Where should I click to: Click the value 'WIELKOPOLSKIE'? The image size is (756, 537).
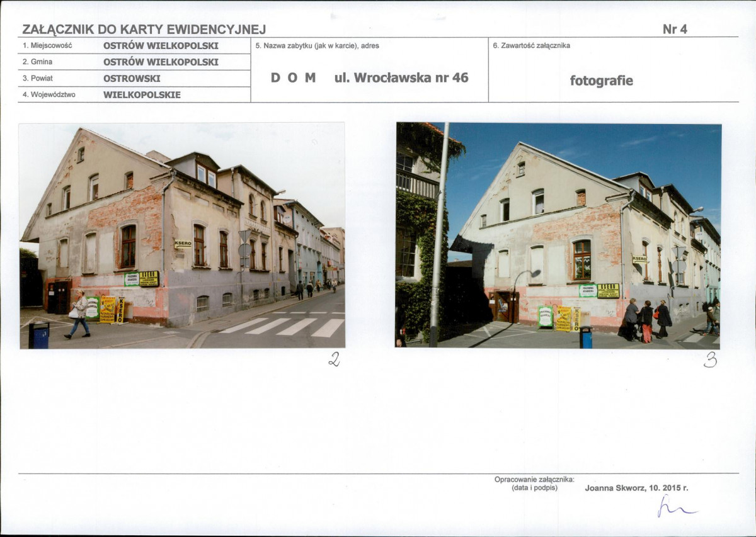142,95
